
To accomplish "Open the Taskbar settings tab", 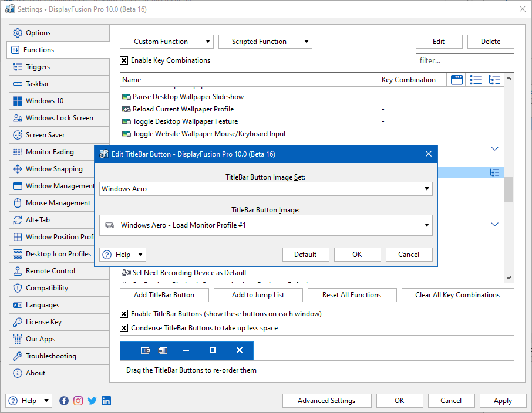I will pos(59,84).
